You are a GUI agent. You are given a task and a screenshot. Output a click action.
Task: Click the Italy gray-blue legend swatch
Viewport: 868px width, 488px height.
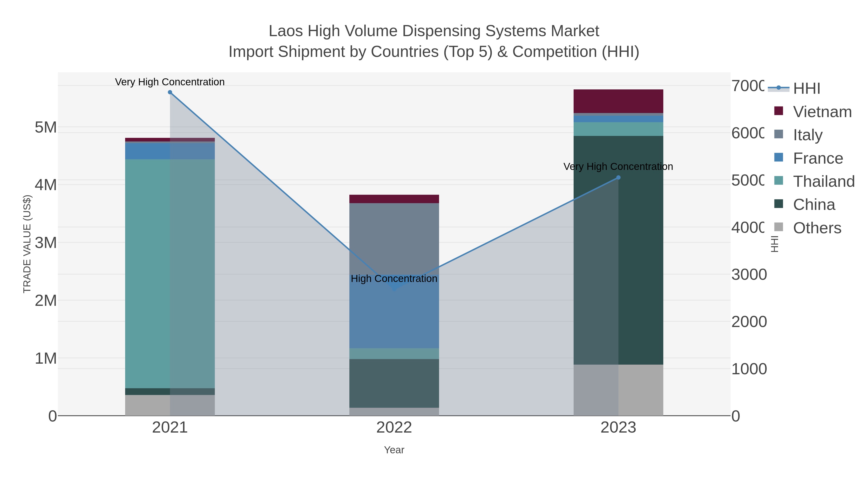coord(779,134)
